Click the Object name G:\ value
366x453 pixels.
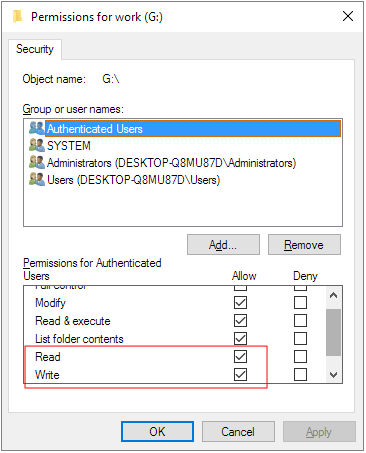(x=111, y=79)
